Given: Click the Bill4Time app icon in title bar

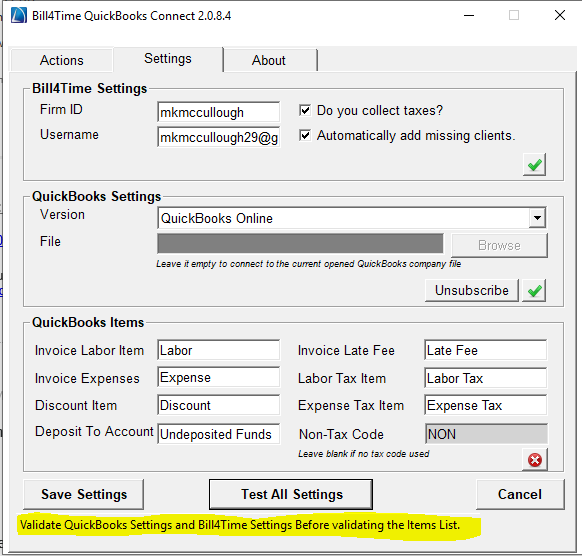Looking at the screenshot, I should (x=19, y=16).
